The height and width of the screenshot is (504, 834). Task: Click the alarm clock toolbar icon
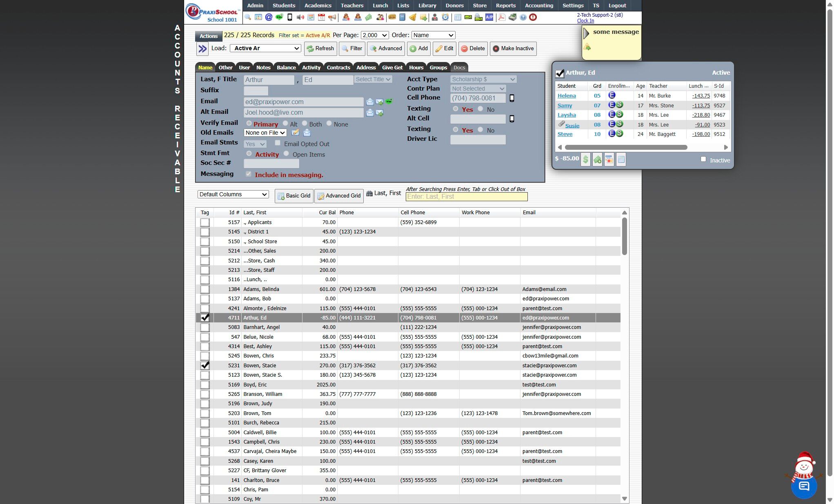click(445, 17)
